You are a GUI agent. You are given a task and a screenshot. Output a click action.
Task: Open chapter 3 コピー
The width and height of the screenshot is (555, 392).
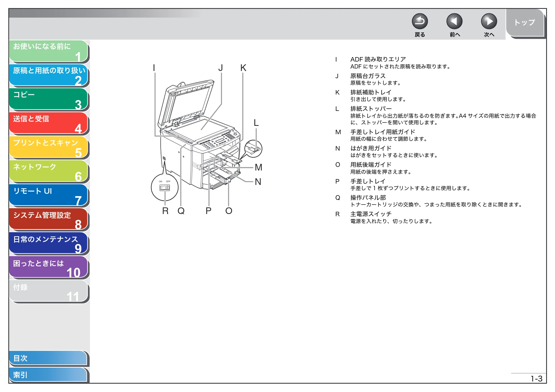(x=49, y=99)
